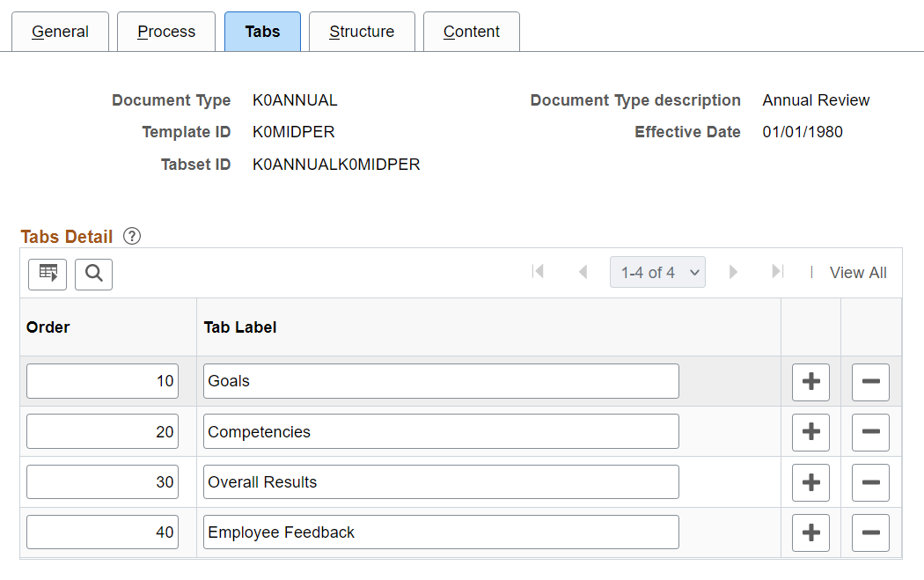Click the Order field with value 10

[103, 381]
